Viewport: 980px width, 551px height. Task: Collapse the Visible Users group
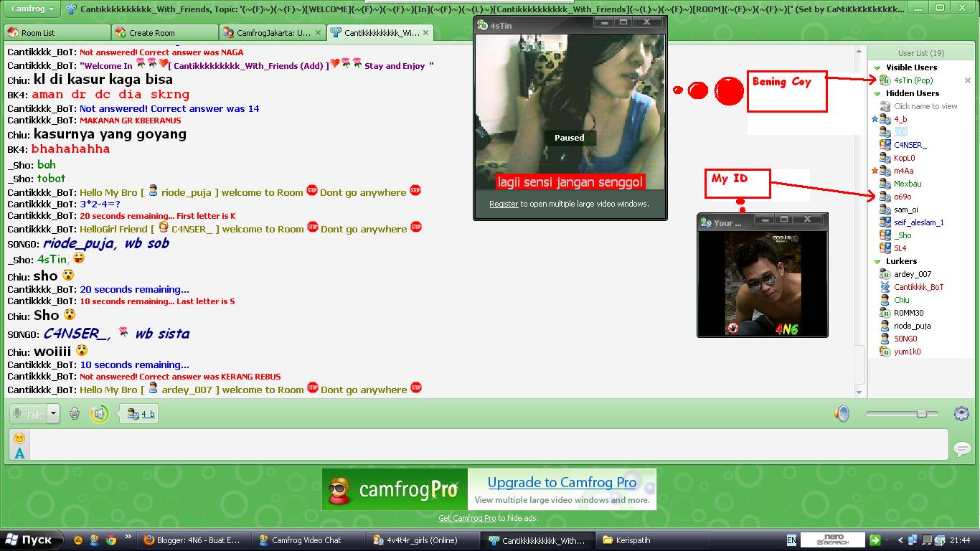point(877,67)
